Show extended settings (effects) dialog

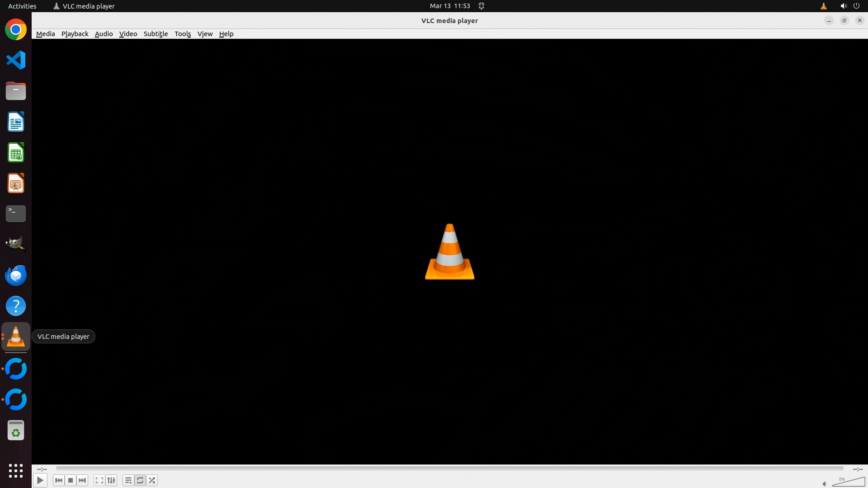point(111,480)
